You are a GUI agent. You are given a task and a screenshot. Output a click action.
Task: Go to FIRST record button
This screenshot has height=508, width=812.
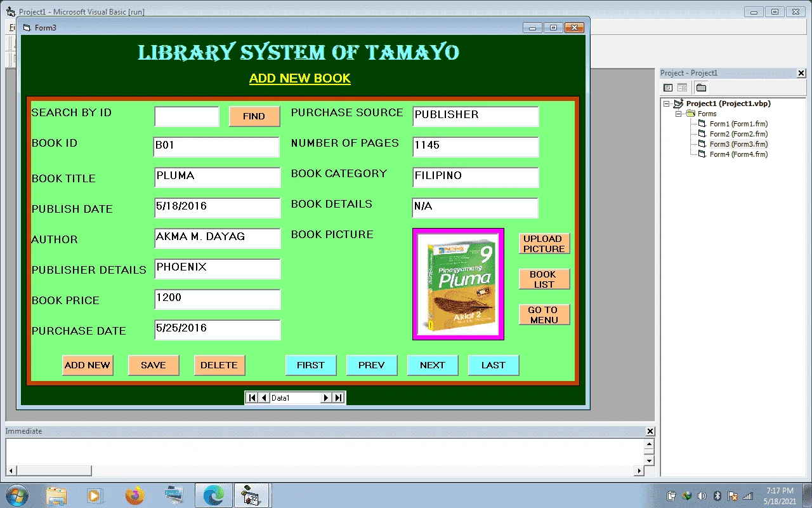pyautogui.click(x=311, y=365)
